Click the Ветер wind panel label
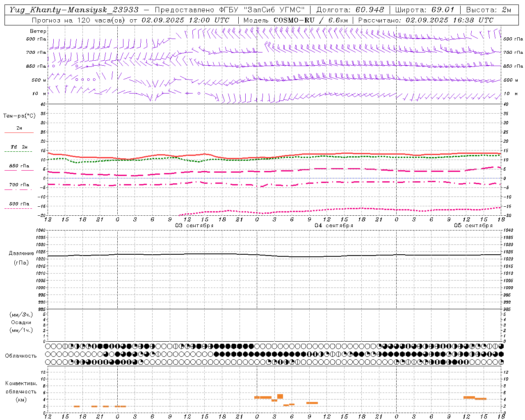Image resolution: width=525 pixels, height=420 pixels. tap(38, 31)
